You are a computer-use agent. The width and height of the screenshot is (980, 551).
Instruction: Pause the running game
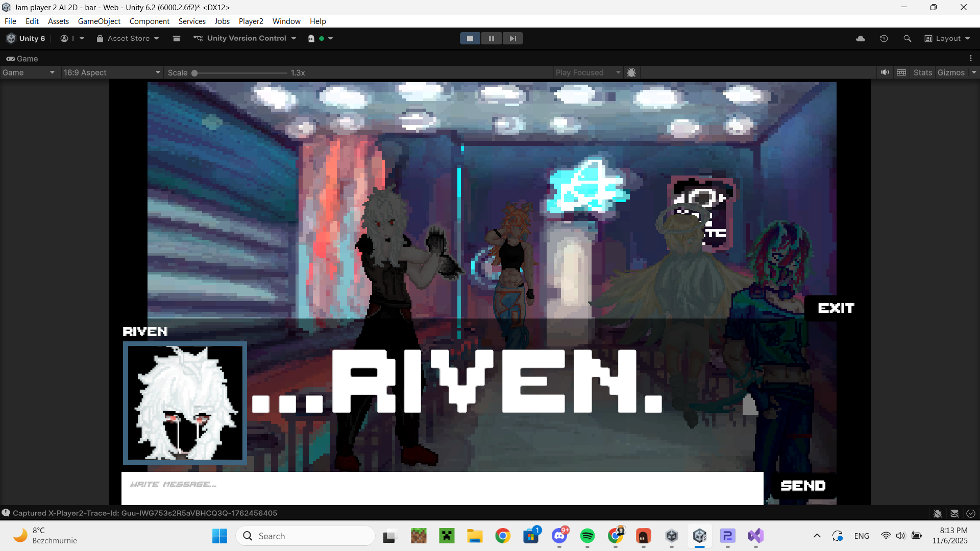tap(491, 39)
